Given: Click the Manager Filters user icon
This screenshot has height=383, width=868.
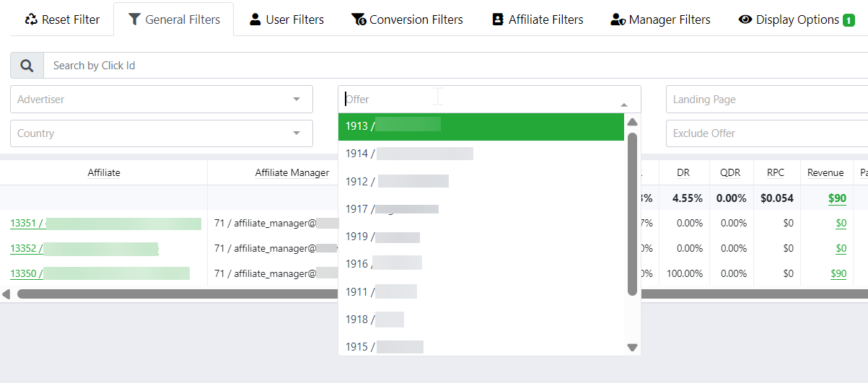Looking at the screenshot, I should coord(617,19).
